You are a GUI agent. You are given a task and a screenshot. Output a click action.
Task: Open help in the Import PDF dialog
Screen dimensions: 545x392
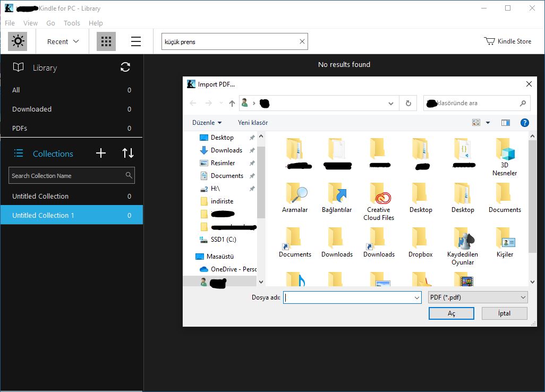click(x=524, y=123)
